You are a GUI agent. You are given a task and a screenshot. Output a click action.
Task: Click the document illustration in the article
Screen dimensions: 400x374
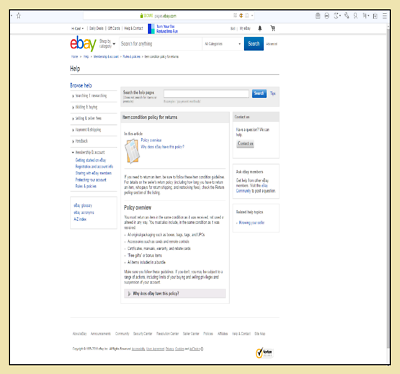(132, 151)
